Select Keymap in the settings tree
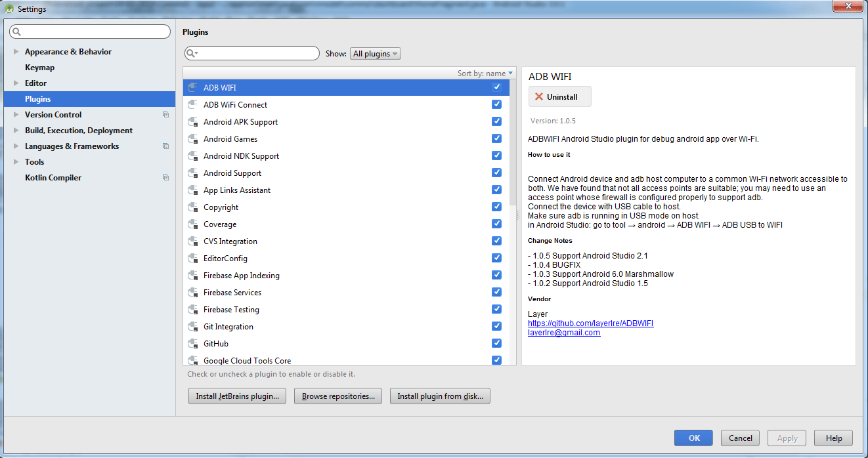868x458 pixels. coord(89,68)
